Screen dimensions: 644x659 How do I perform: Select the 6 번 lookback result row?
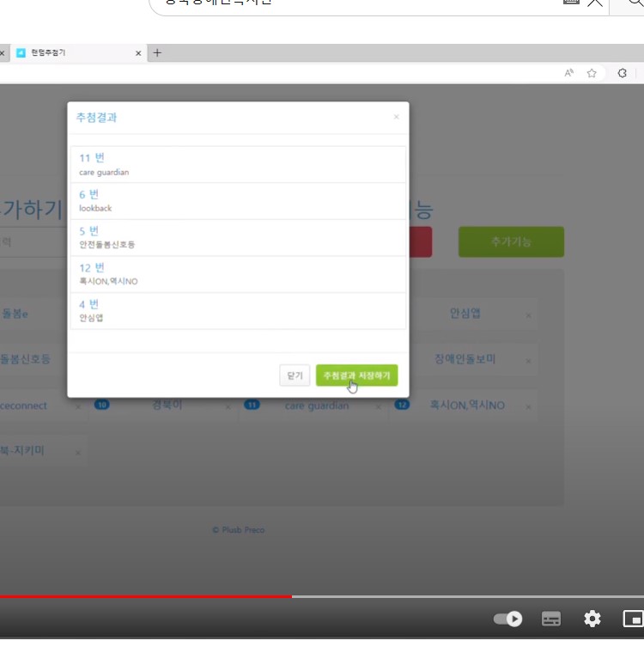point(238,201)
